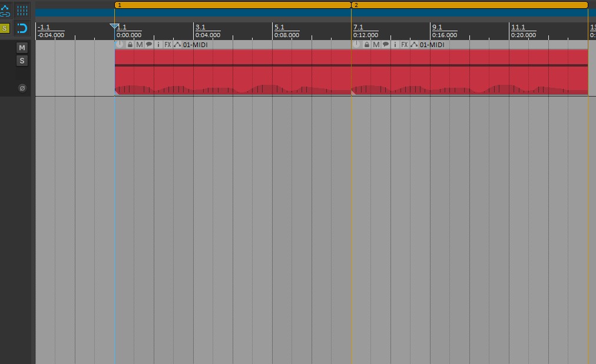Viewport: 596px width, 364px height.
Task: Click ruler time label 0:20.000
Action: coord(524,35)
